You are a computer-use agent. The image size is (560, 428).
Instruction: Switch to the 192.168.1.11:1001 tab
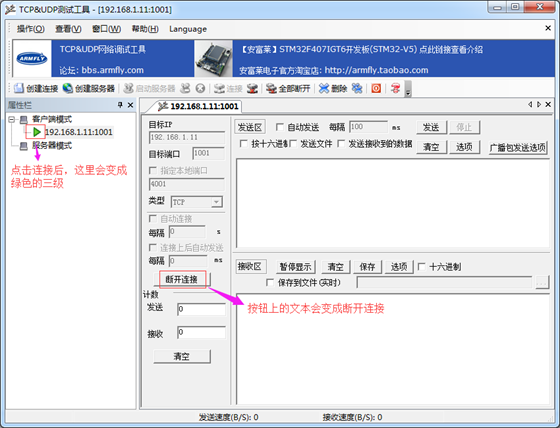point(199,106)
